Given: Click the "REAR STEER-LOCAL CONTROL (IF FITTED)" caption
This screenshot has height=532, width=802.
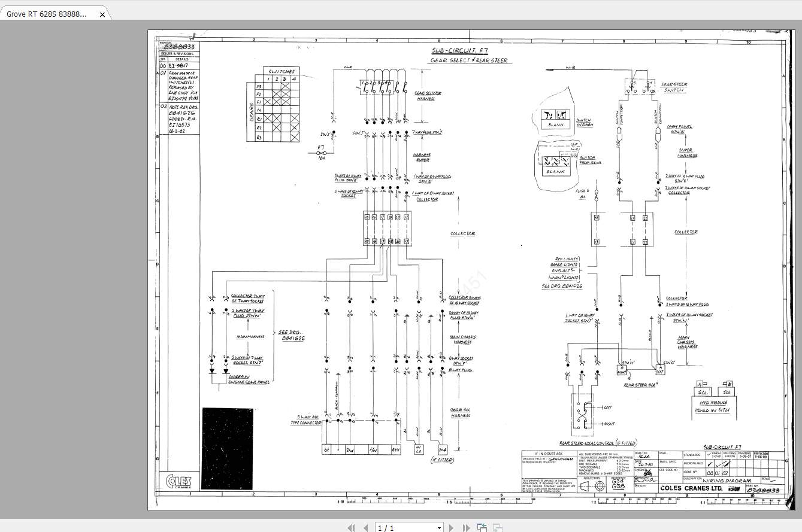Looking at the screenshot, I should (598, 443).
